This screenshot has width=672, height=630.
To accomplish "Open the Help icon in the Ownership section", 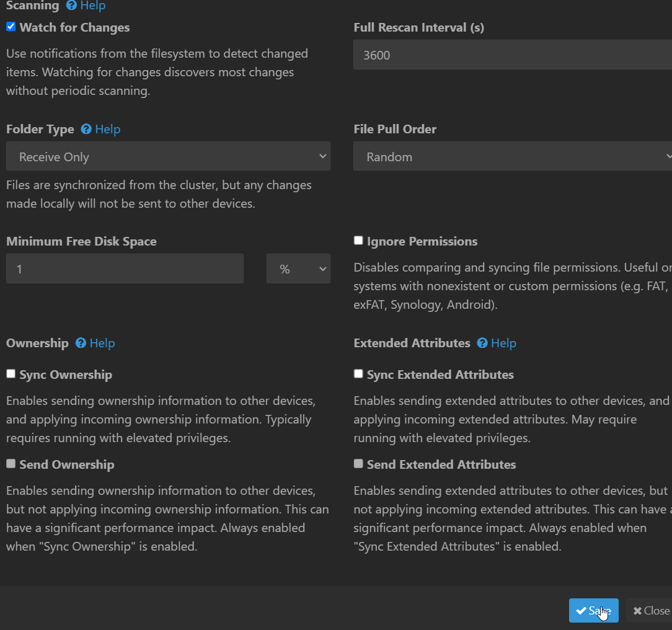I will (x=81, y=343).
